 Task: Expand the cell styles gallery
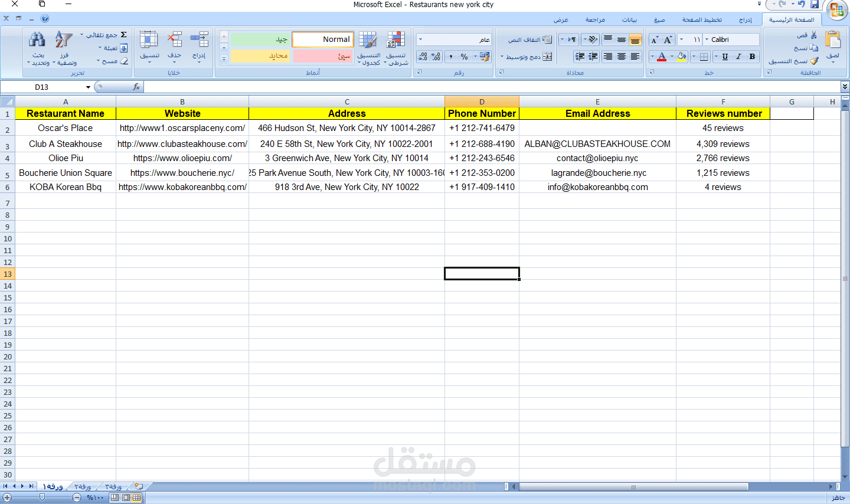tap(224, 59)
